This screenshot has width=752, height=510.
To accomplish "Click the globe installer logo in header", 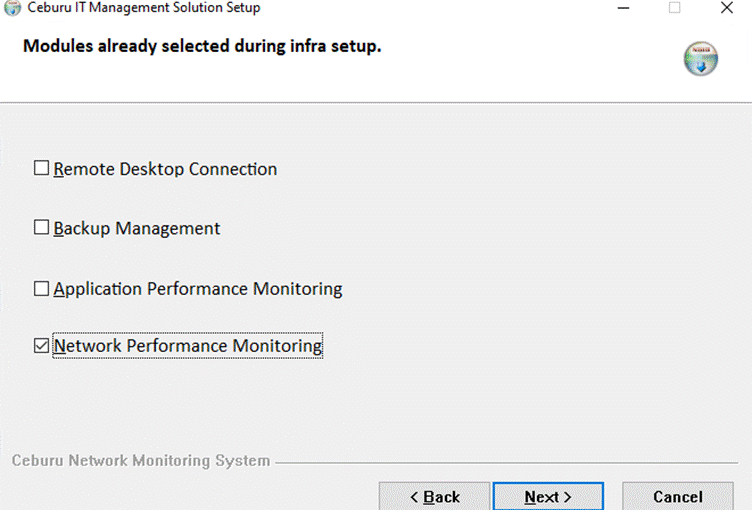I will coord(701,59).
